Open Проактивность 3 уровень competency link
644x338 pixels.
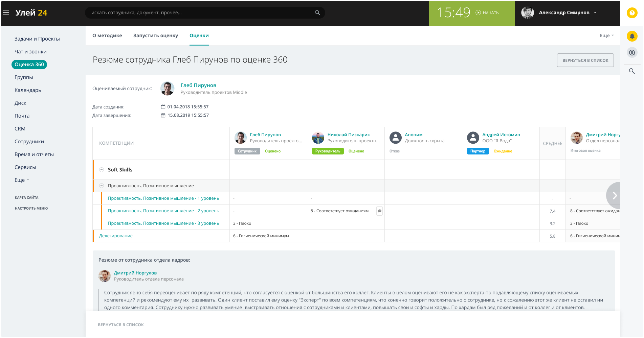pos(163,223)
